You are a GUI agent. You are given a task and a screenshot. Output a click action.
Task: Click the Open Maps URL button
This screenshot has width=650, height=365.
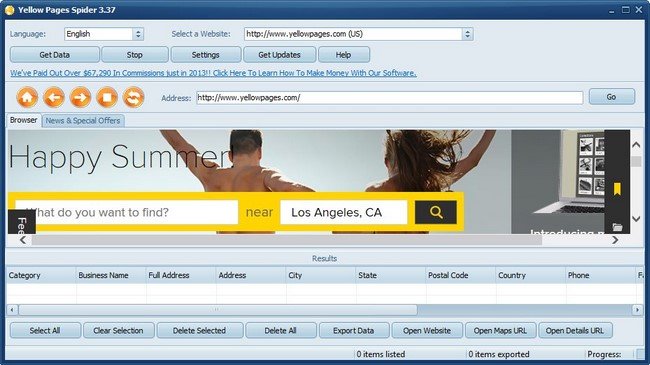(500, 331)
